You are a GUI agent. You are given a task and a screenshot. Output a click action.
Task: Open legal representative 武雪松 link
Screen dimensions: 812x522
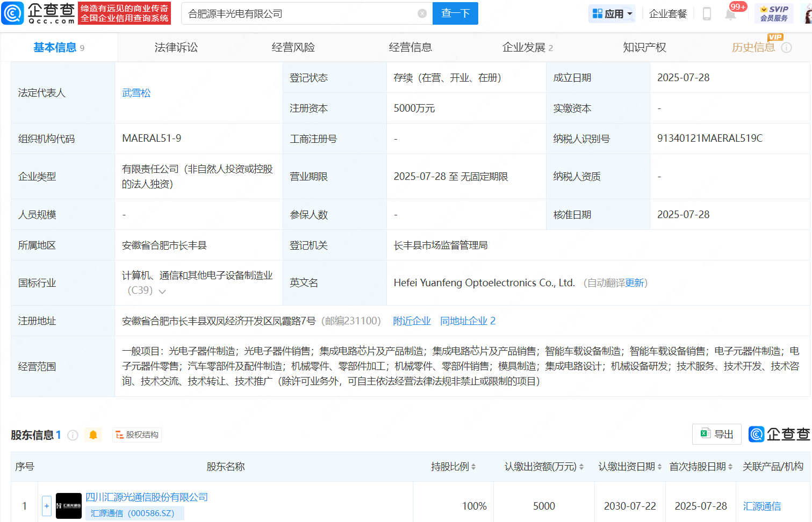pos(136,93)
